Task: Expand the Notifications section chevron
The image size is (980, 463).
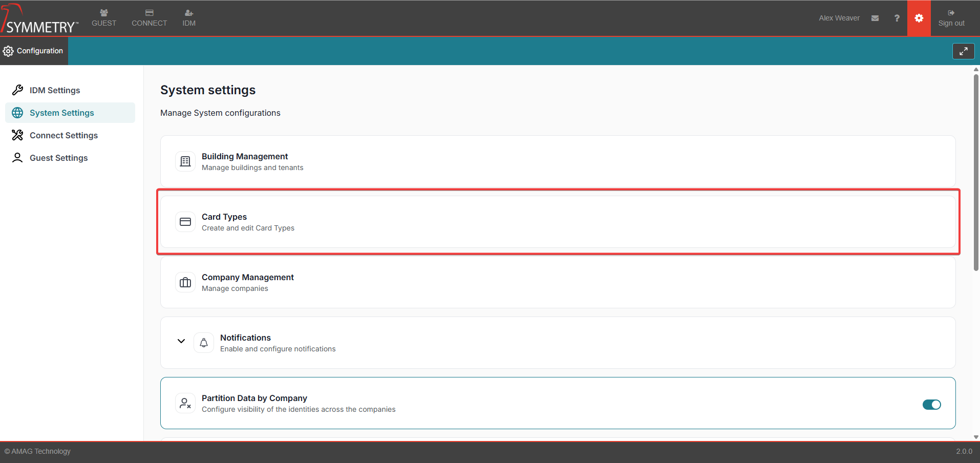Action: tap(181, 341)
